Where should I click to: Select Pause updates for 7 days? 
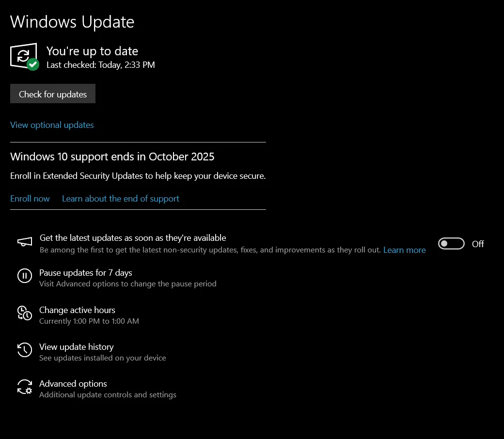pos(86,273)
